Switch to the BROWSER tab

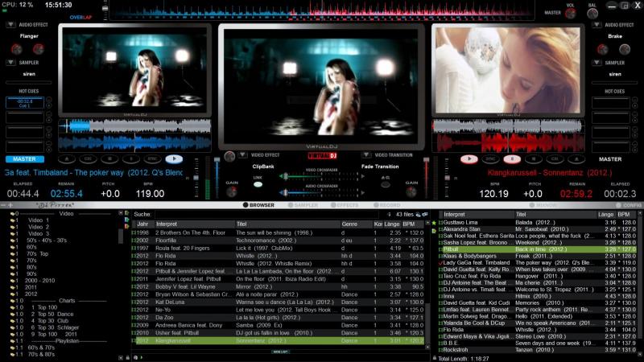(x=258, y=205)
